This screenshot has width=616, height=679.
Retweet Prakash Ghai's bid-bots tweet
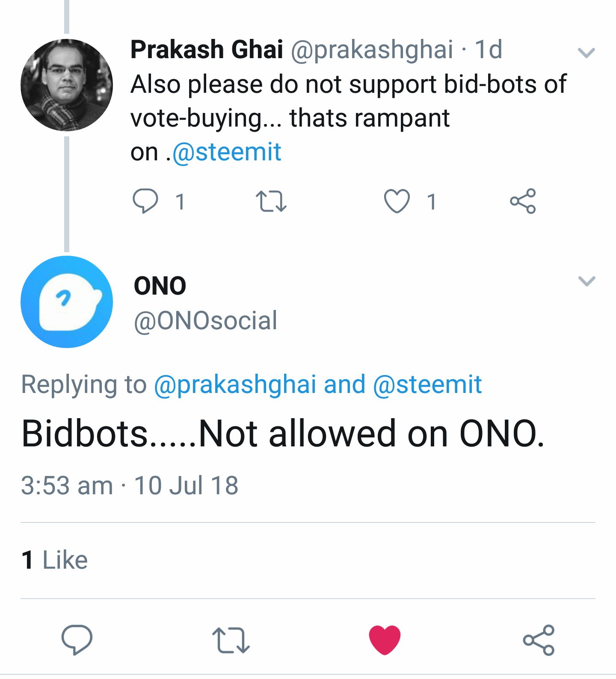point(271,201)
